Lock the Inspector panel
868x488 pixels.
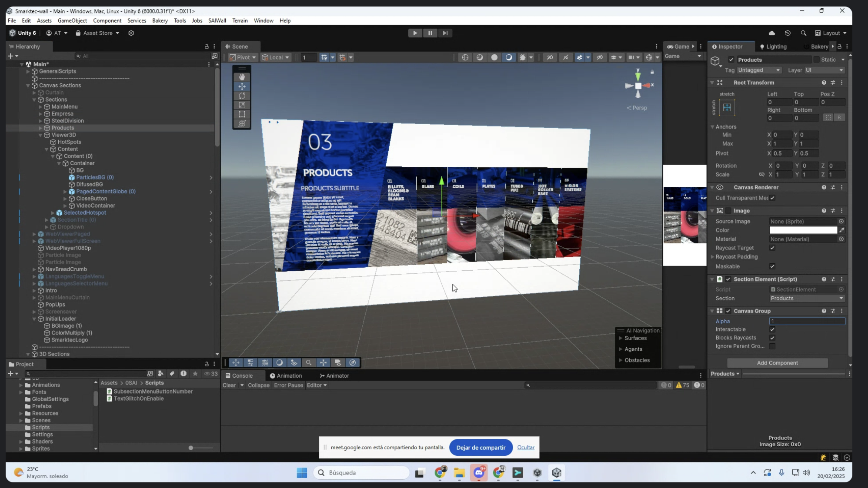pos(839,46)
